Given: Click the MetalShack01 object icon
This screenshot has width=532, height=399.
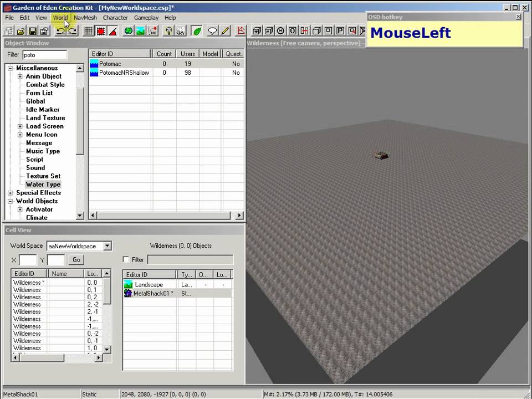Looking at the screenshot, I should point(128,293).
